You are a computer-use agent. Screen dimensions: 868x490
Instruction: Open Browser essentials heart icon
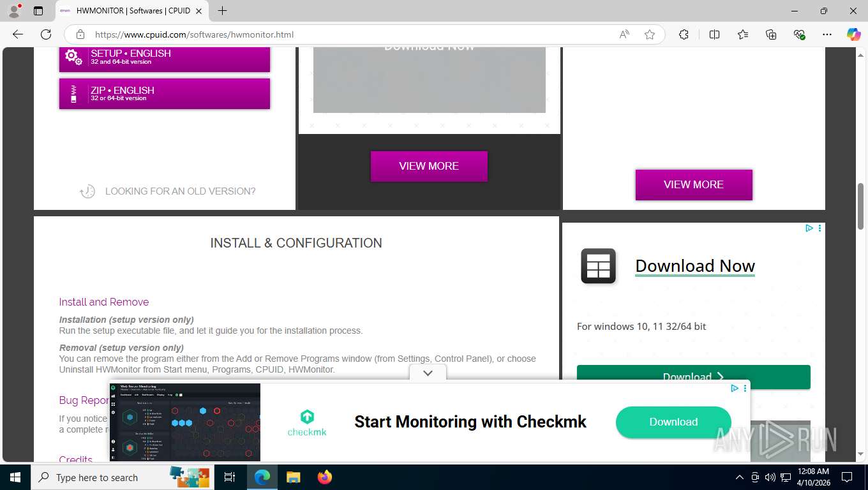799,34
